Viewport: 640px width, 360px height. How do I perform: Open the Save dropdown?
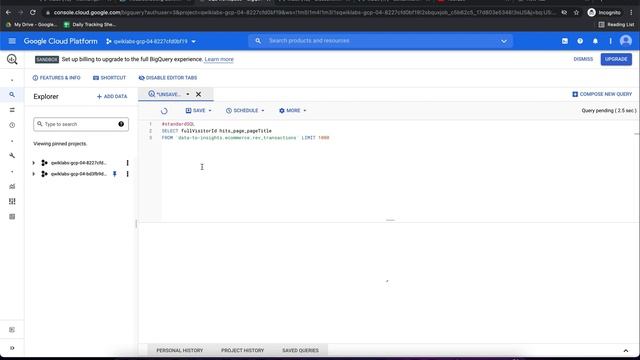[198, 111]
